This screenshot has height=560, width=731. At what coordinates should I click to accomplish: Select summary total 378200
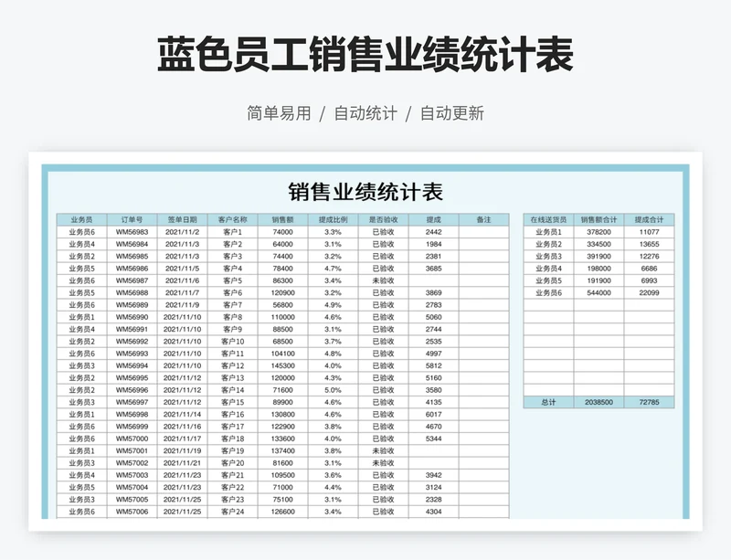tap(599, 232)
